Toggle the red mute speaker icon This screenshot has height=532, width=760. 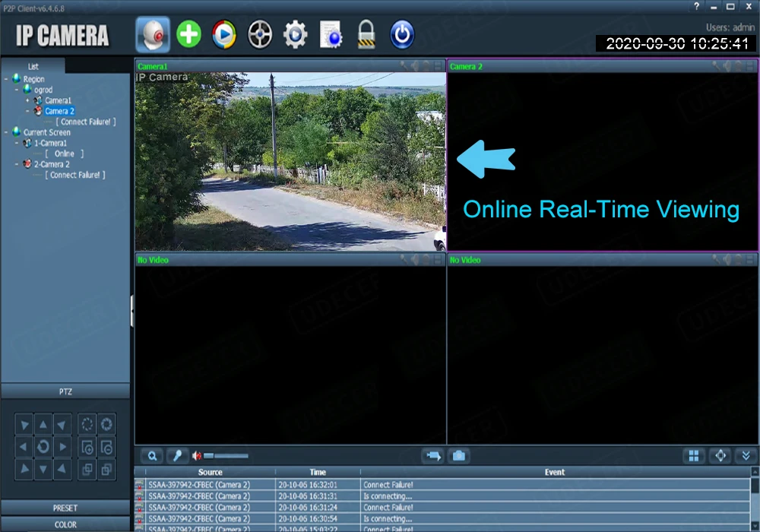[197, 456]
